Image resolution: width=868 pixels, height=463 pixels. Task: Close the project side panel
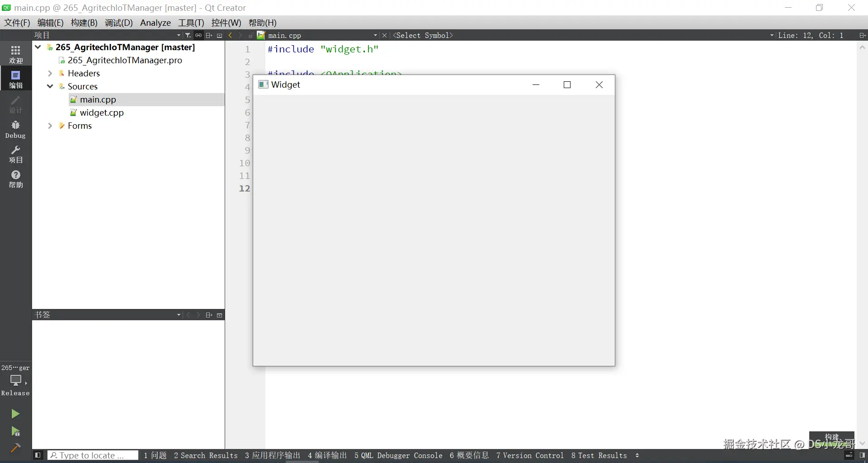point(220,35)
